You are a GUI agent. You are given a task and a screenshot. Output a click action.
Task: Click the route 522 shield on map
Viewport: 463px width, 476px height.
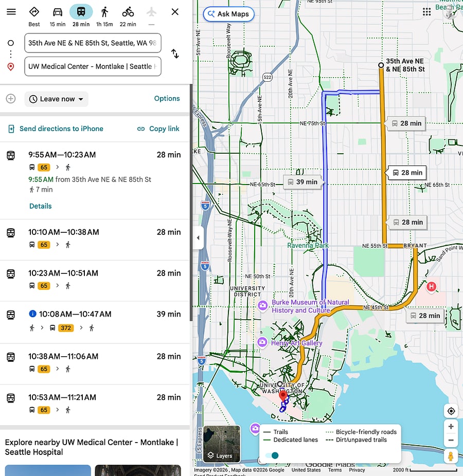[x=268, y=77]
